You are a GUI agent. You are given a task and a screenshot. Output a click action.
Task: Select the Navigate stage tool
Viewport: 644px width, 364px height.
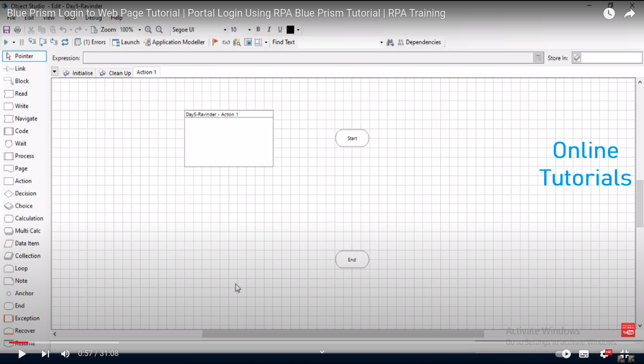coord(21,119)
